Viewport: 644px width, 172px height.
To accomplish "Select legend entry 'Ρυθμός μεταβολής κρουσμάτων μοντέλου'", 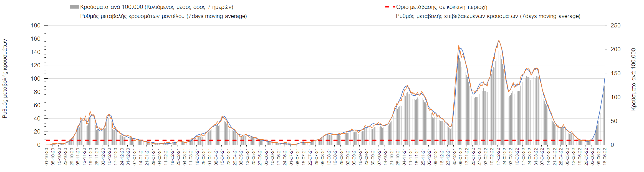I will [x=132, y=16].
